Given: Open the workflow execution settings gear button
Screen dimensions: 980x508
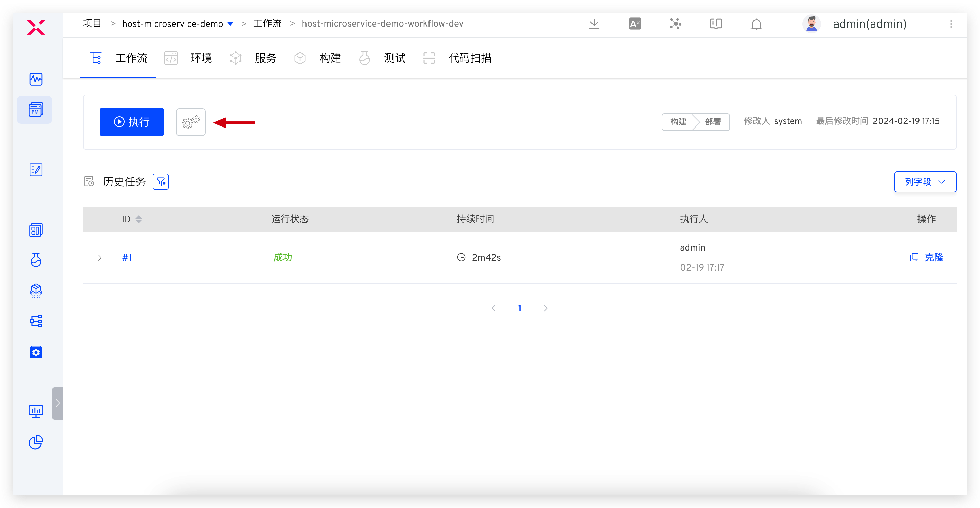Looking at the screenshot, I should (x=191, y=122).
